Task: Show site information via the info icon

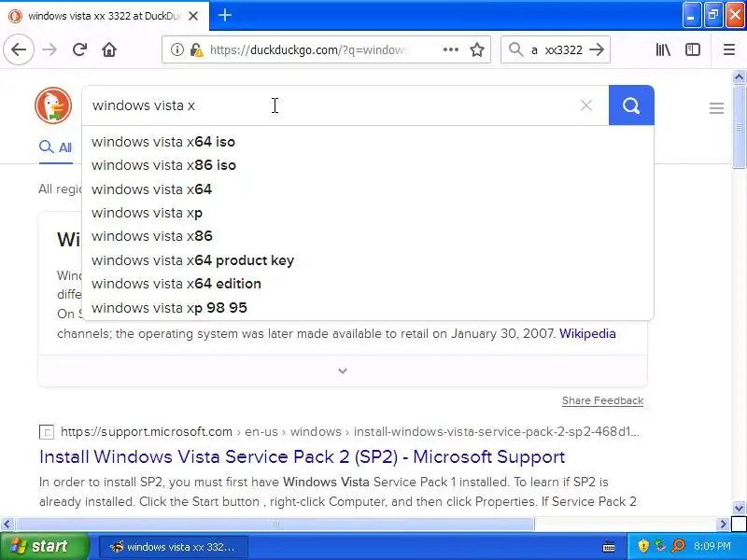Action: tap(177, 49)
